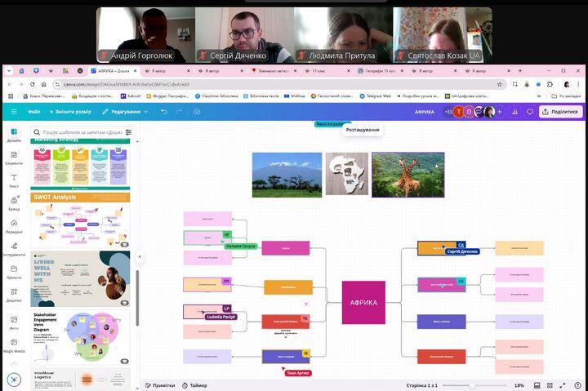Open the +11 collaborators list
The height and width of the screenshot is (391, 588).
coord(448,112)
